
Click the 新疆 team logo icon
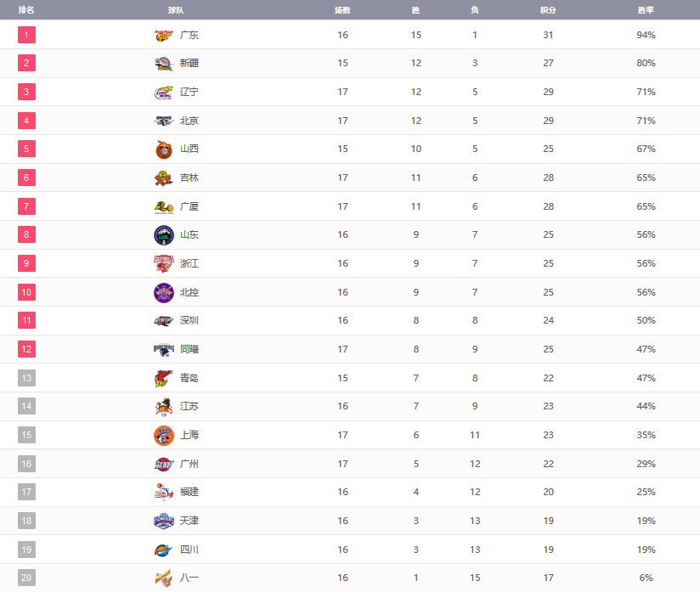coord(163,64)
